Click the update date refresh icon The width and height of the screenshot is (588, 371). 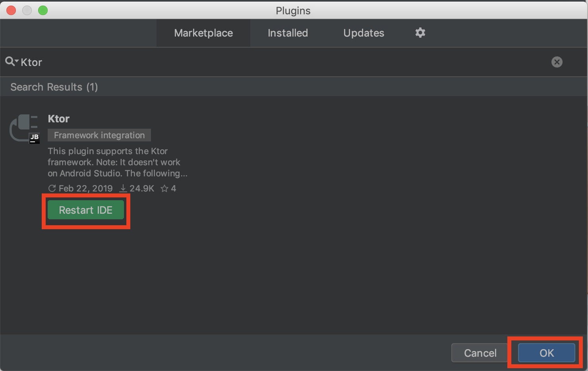(x=52, y=188)
